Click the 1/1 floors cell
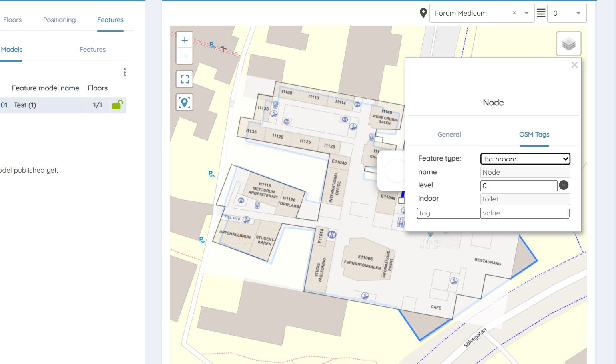Screen dimensions: 616x364 98,105
